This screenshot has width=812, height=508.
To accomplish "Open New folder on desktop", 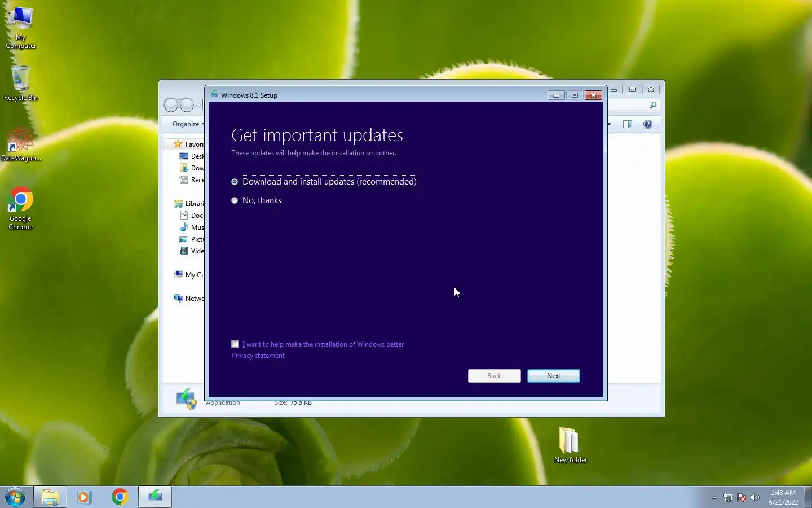I will [570, 445].
